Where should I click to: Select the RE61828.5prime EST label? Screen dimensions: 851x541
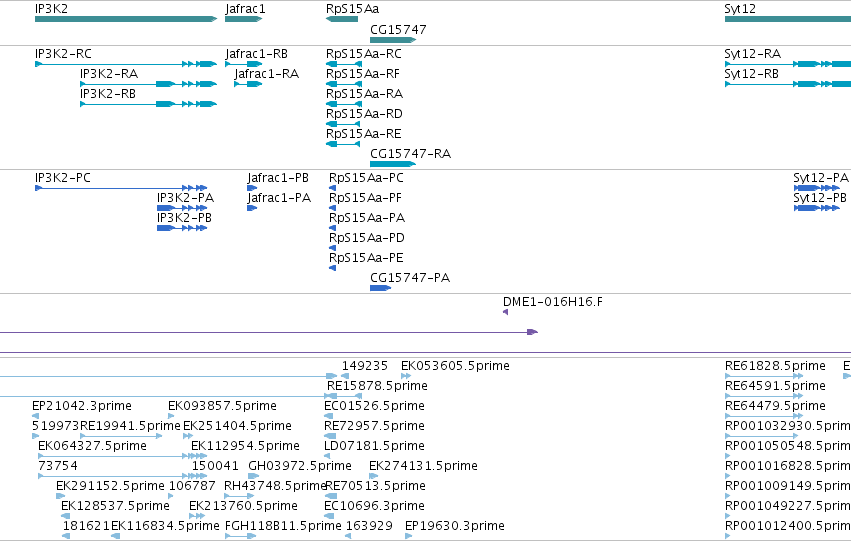[x=775, y=366]
